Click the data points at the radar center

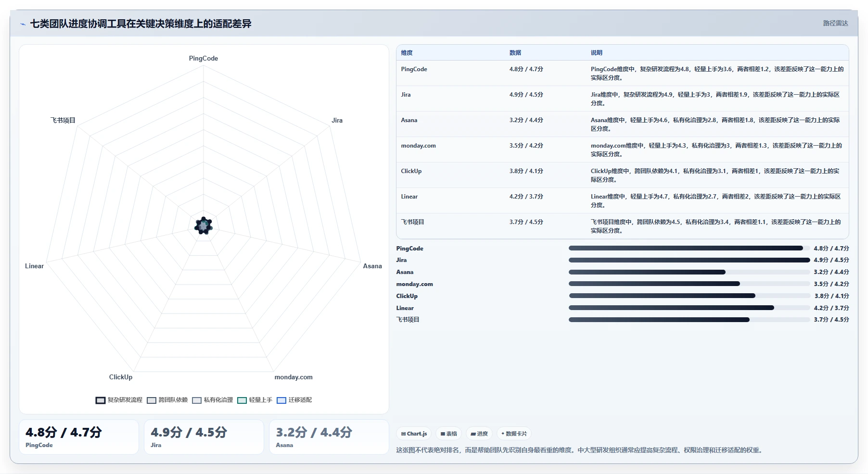204,225
